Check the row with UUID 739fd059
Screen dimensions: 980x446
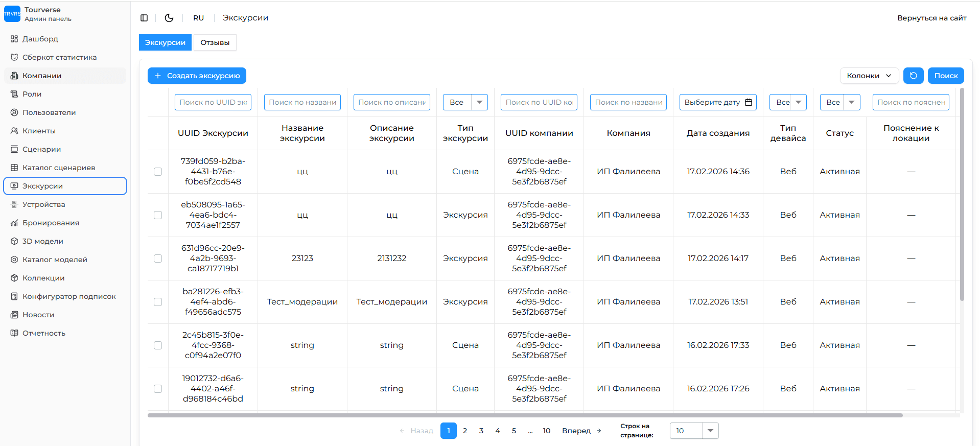[158, 172]
